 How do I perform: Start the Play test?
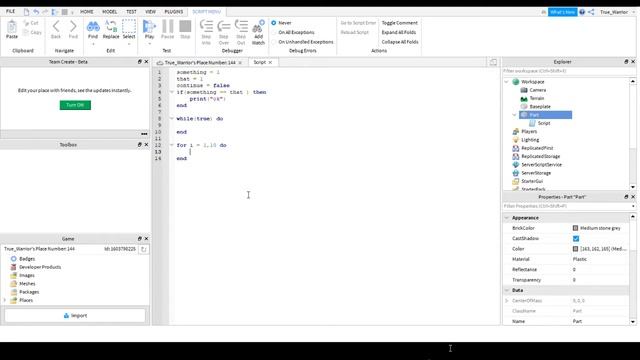pyautogui.click(x=149, y=27)
